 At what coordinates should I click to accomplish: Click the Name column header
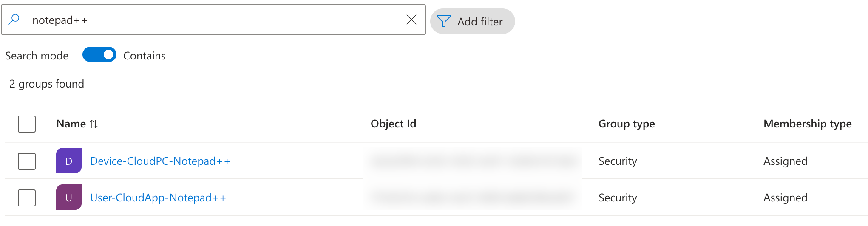point(71,124)
